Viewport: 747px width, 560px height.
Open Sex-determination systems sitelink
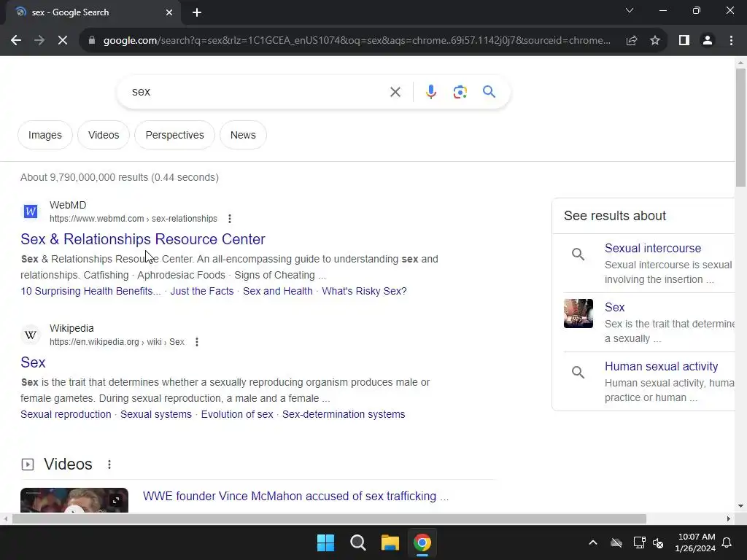[344, 414]
